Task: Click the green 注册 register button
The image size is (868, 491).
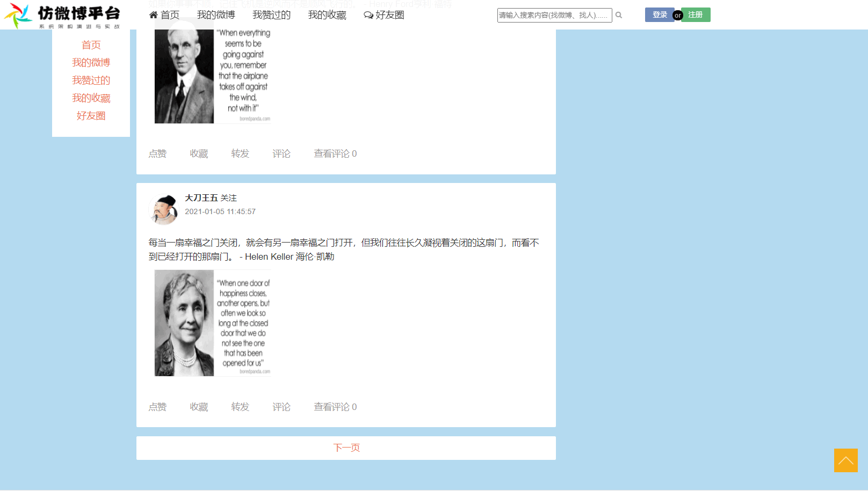Action: [696, 14]
